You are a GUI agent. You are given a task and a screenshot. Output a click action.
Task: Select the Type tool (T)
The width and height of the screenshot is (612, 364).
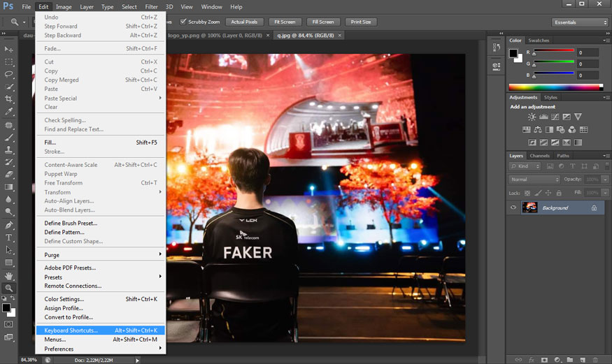click(9, 238)
